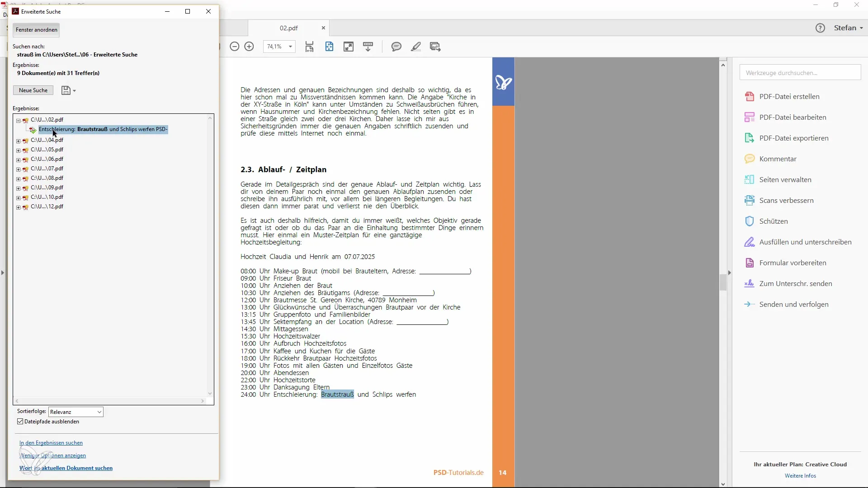The image size is (868, 488).
Task: Click highlighted Brautstrauß word in document
Action: (x=337, y=394)
